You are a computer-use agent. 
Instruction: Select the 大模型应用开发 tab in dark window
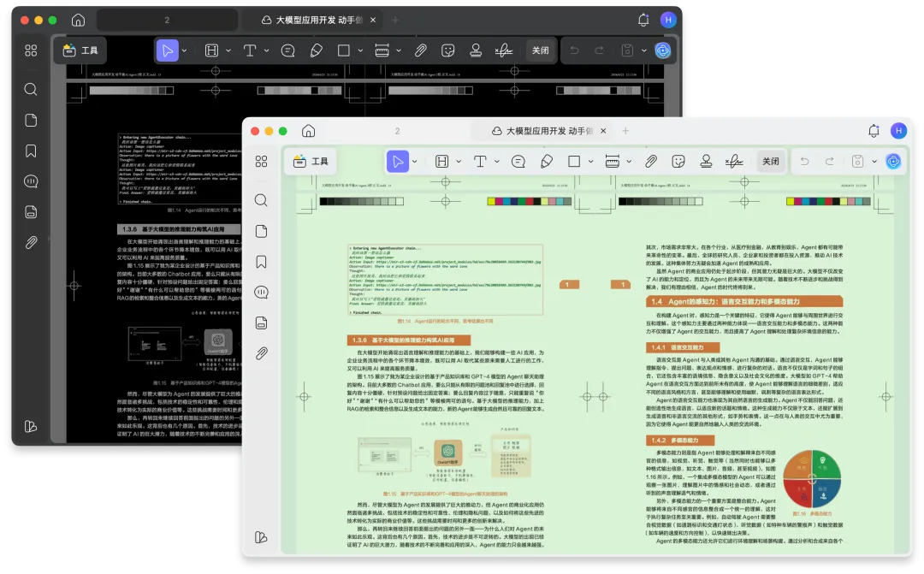(312, 20)
